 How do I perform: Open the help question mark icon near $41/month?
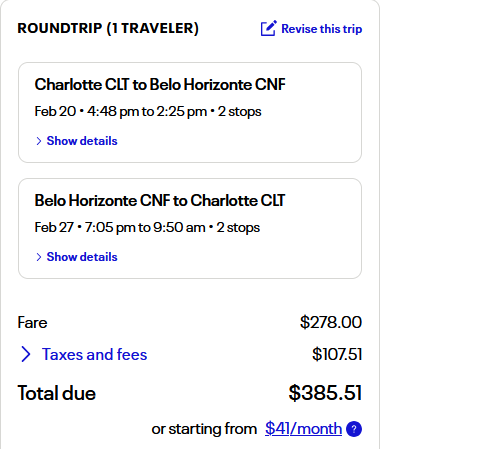[354, 429]
